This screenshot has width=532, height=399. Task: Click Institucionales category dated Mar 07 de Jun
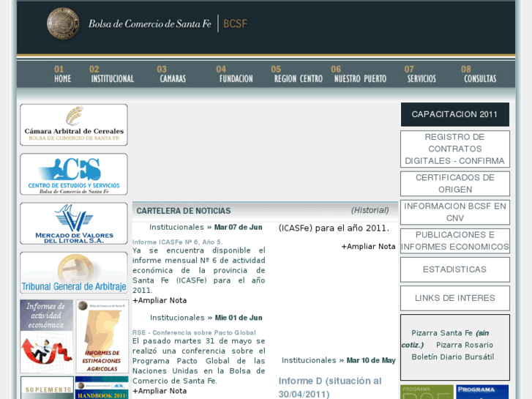[x=176, y=227]
